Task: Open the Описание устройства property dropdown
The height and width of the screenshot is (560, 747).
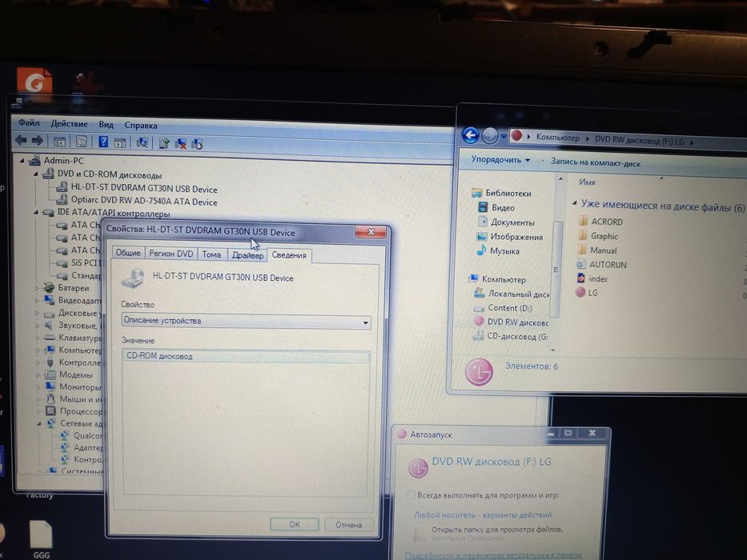Action: point(246,322)
